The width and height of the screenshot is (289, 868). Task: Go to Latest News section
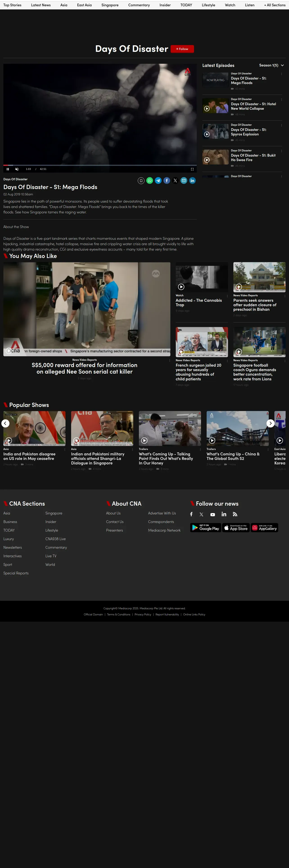pos(41,5)
